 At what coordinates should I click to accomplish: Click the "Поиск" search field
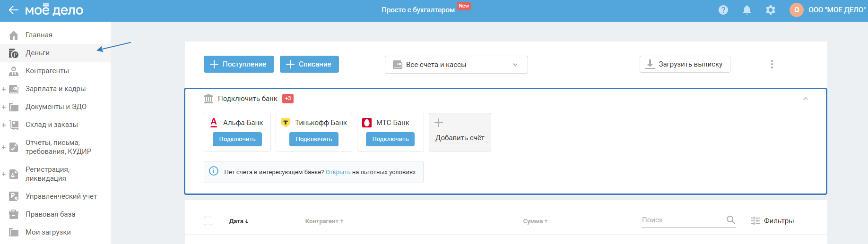(681, 220)
